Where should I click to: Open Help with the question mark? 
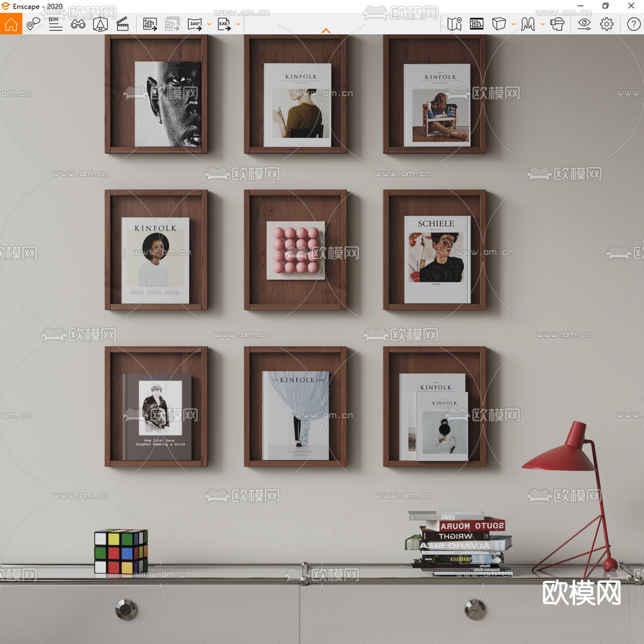tap(634, 24)
